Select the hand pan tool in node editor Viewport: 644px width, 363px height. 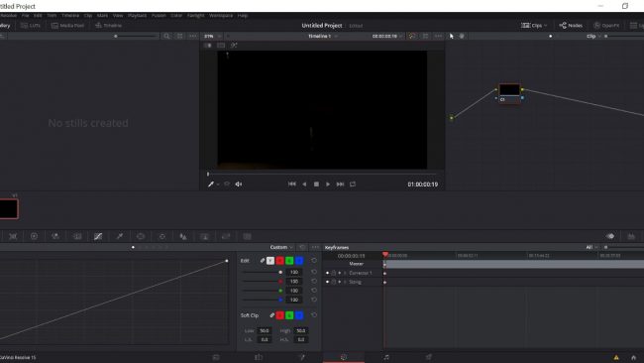pos(462,36)
